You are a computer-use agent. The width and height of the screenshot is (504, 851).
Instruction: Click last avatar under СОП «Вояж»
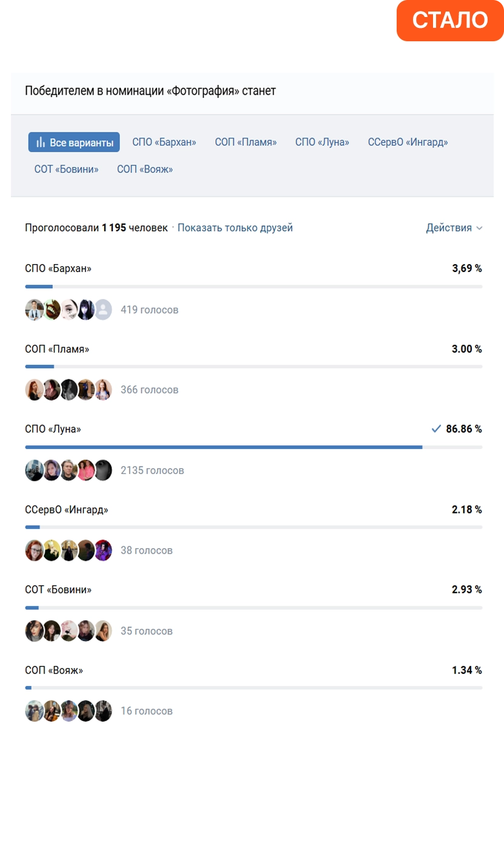coord(103,711)
